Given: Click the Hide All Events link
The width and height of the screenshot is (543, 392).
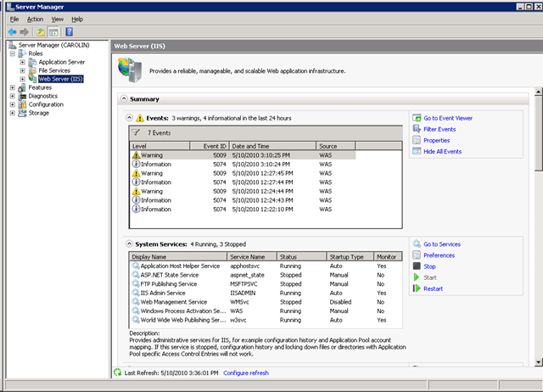Looking at the screenshot, I should pos(443,151).
